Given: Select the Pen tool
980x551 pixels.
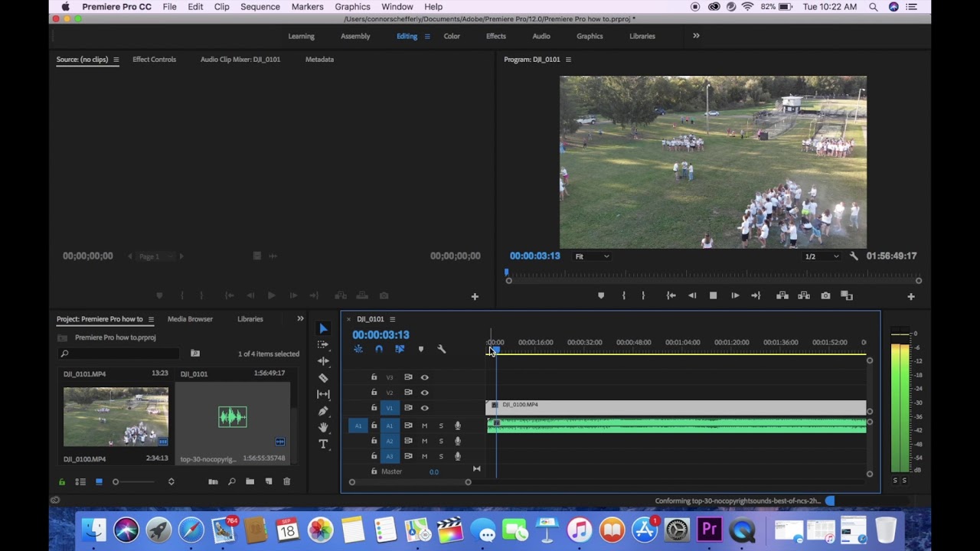Looking at the screenshot, I should click(x=323, y=411).
